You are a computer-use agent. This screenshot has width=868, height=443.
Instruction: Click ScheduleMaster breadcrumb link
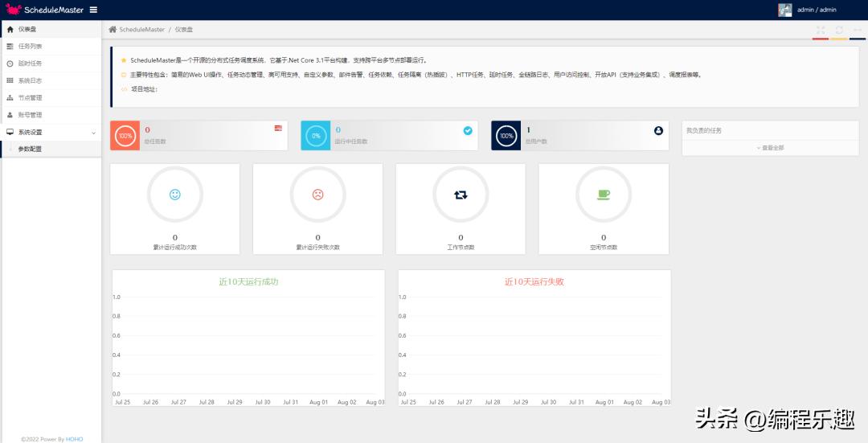141,30
